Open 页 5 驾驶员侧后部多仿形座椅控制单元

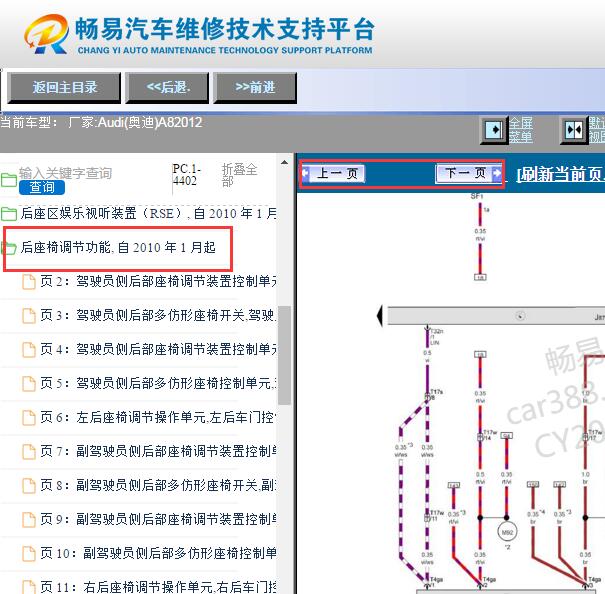(x=158, y=383)
